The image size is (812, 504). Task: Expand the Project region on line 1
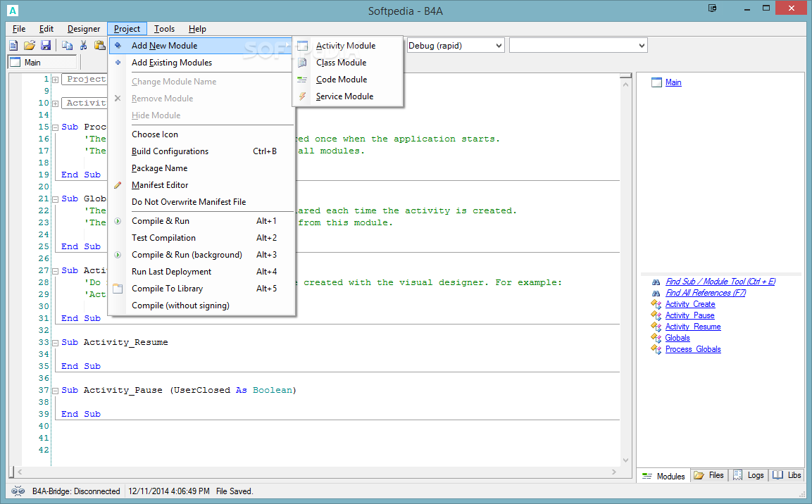tap(55, 79)
